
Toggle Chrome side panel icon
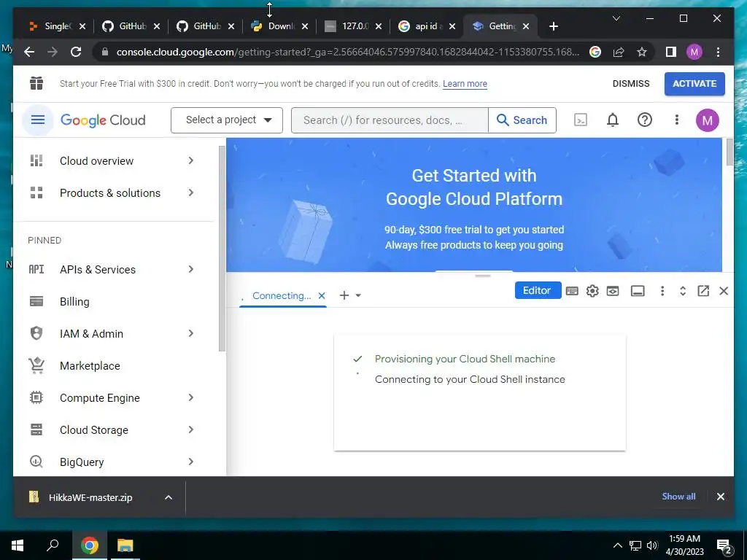pos(671,52)
